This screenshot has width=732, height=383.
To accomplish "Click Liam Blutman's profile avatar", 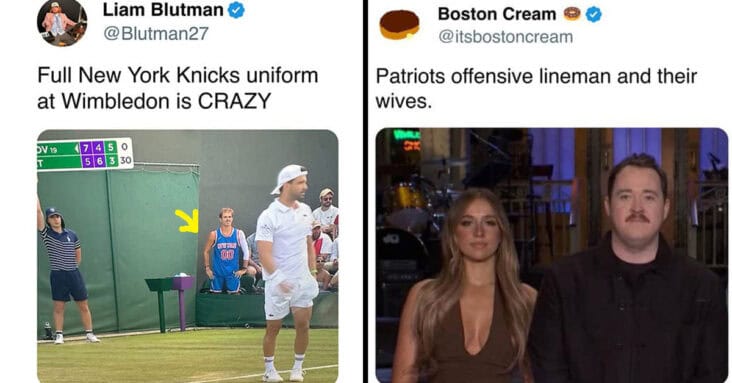I will click(x=62, y=23).
